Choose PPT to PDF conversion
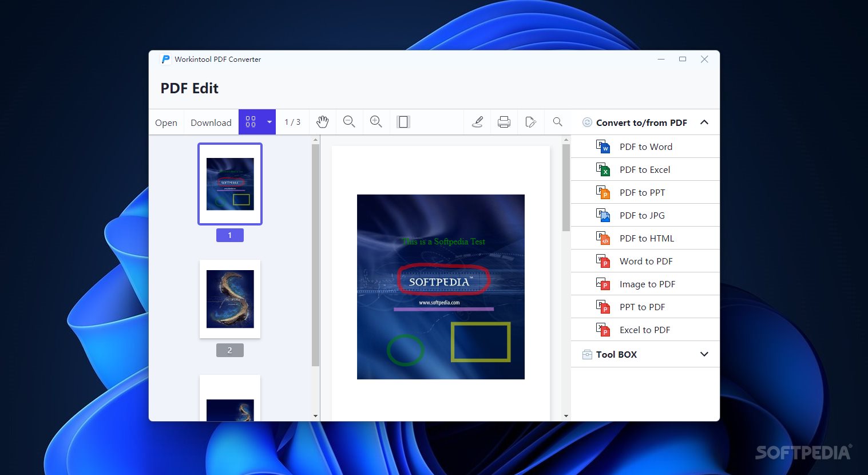Image resolution: width=868 pixels, height=475 pixels. click(645, 307)
